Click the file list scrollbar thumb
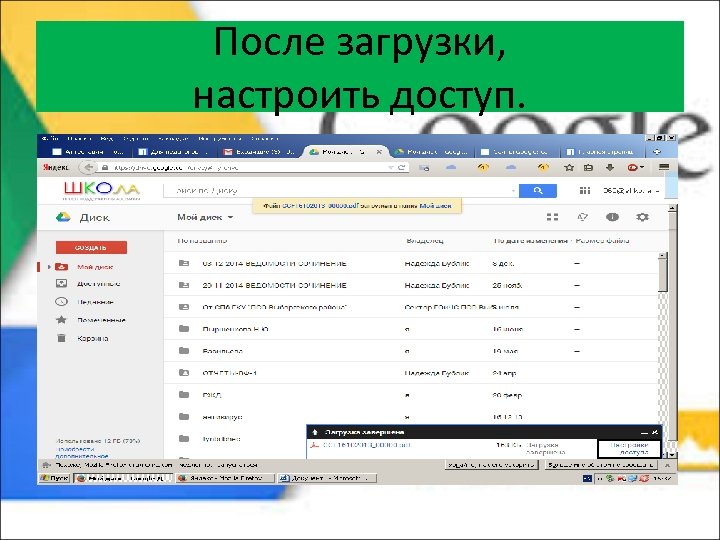The image size is (720, 540). click(662, 276)
